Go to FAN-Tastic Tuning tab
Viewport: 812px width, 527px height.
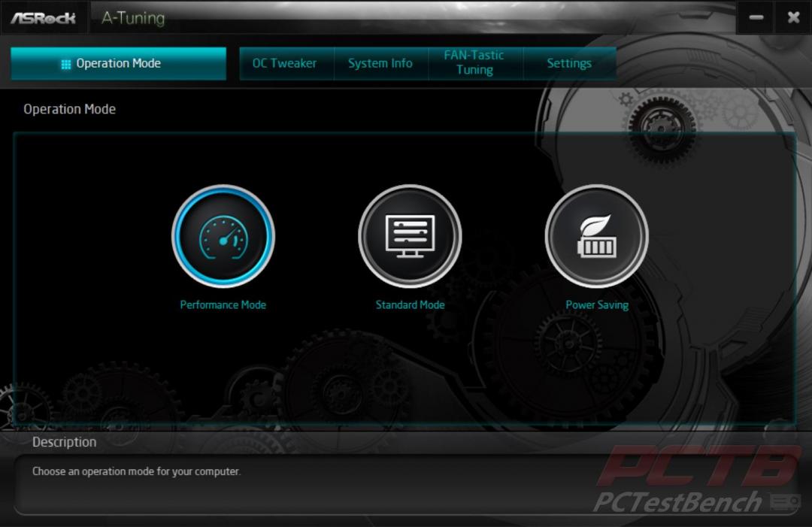475,63
